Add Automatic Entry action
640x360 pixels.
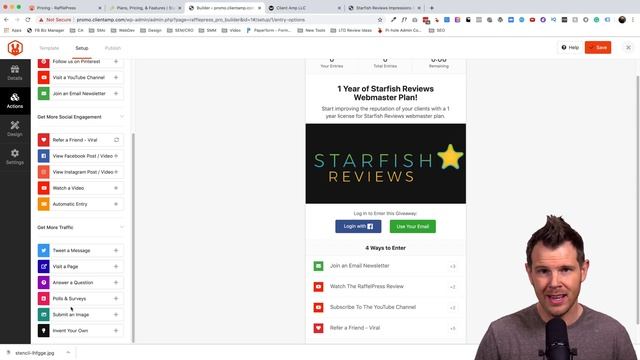[x=116, y=204]
